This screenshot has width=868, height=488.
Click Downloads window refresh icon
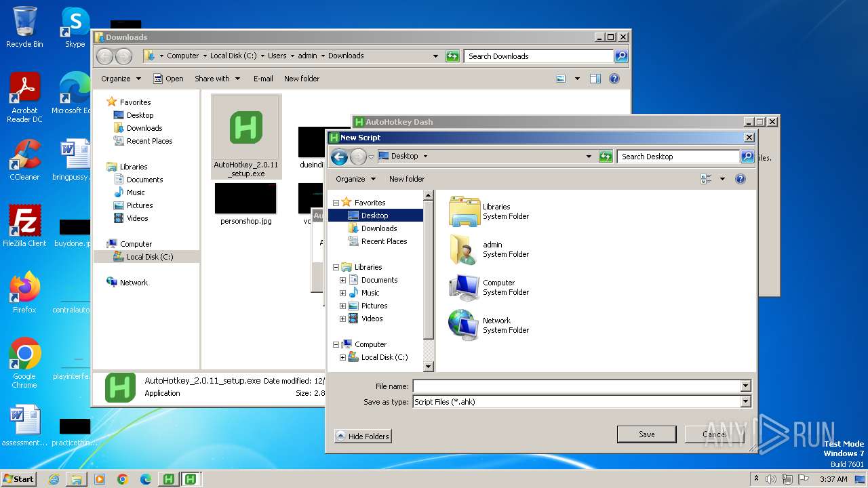pos(452,56)
